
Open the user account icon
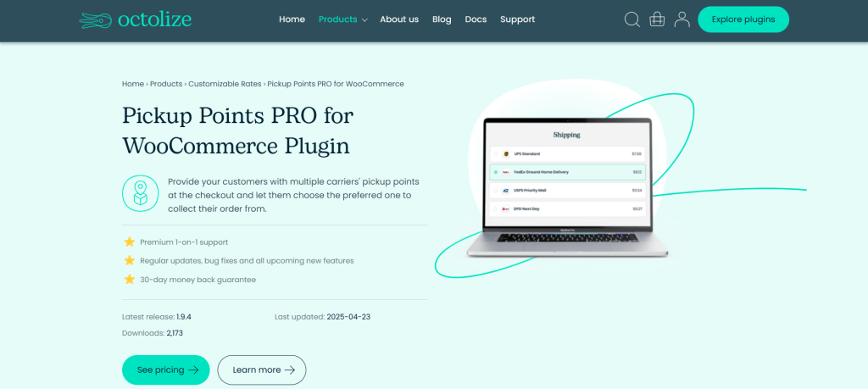(682, 19)
